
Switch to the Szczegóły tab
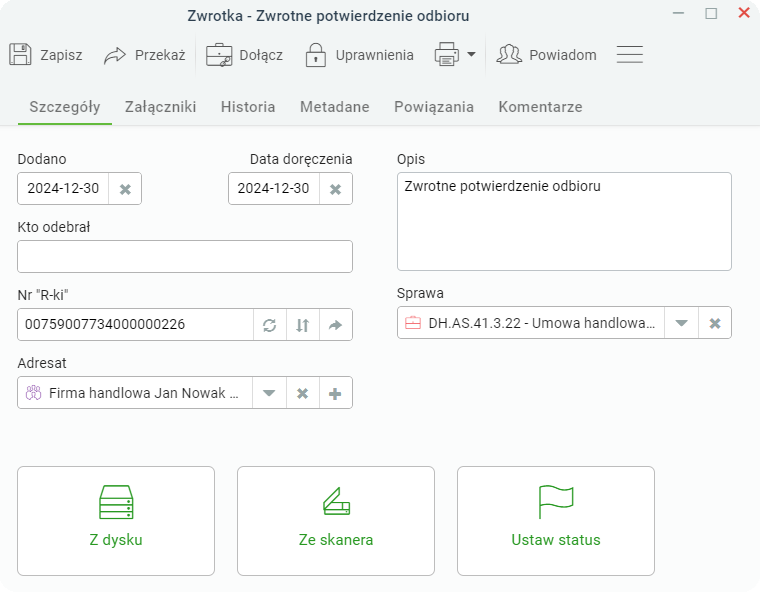pos(65,107)
